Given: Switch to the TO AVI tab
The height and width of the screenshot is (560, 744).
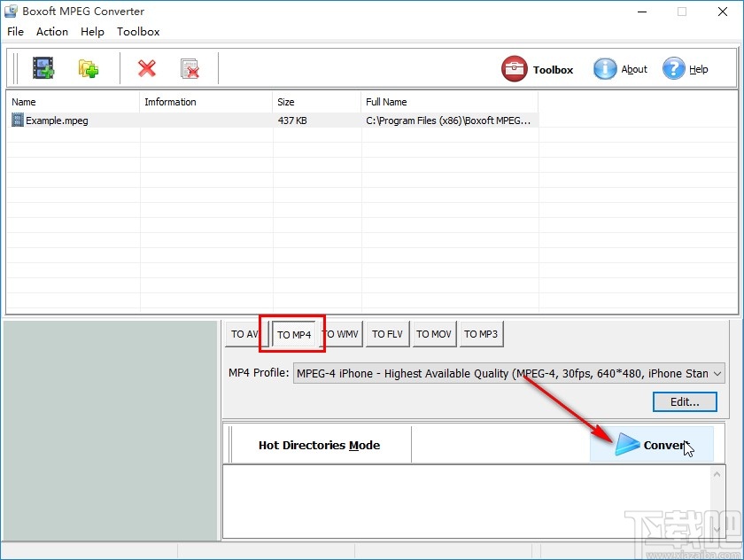Looking at the screenshot, I should 244,334.
